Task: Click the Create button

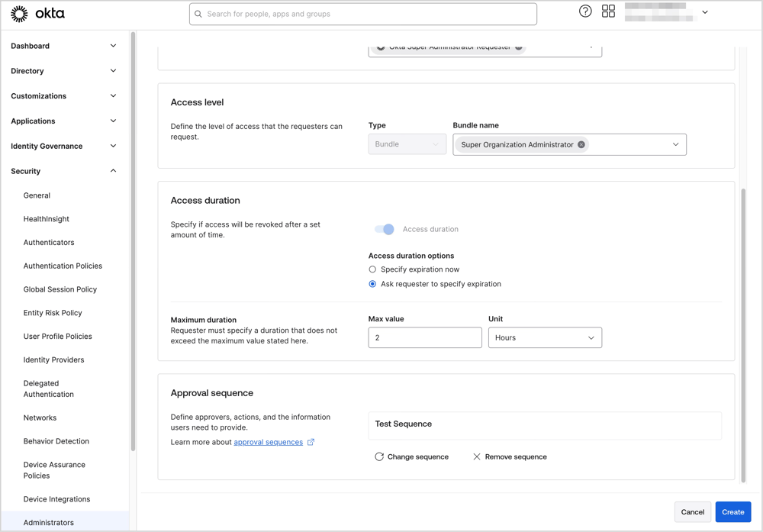Action: 732,512
